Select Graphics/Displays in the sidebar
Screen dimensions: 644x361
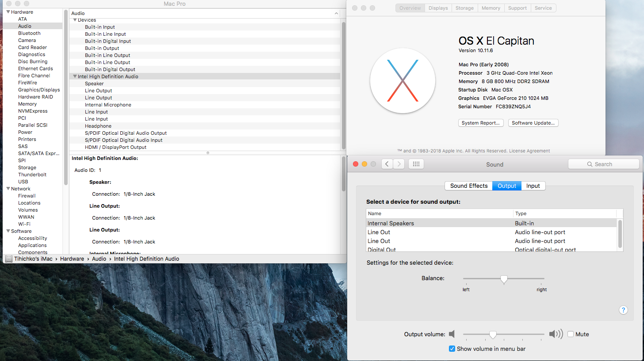point(39,90)
